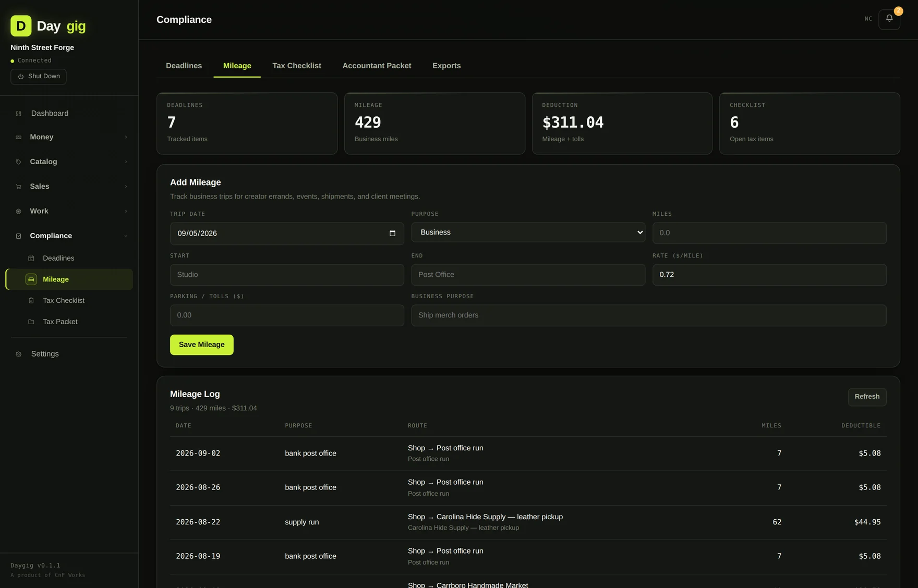Click the Catalog tag icon
Viewport: 918px width, 588px height.
(18, 162)
